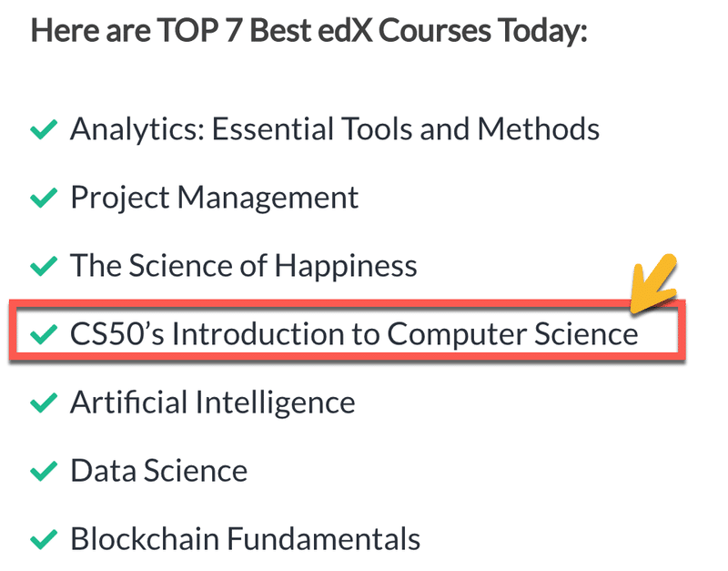The height and width of the screenshot is (571, 728).
Task: Click the word Methods in Analytics title
Action: coord(539,128)
